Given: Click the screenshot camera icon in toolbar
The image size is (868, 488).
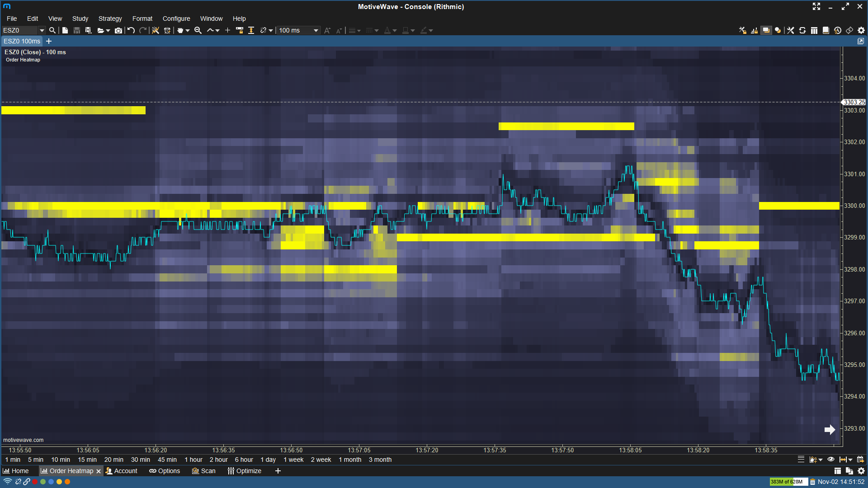Looking at the screenshot, I should [118, 30].
